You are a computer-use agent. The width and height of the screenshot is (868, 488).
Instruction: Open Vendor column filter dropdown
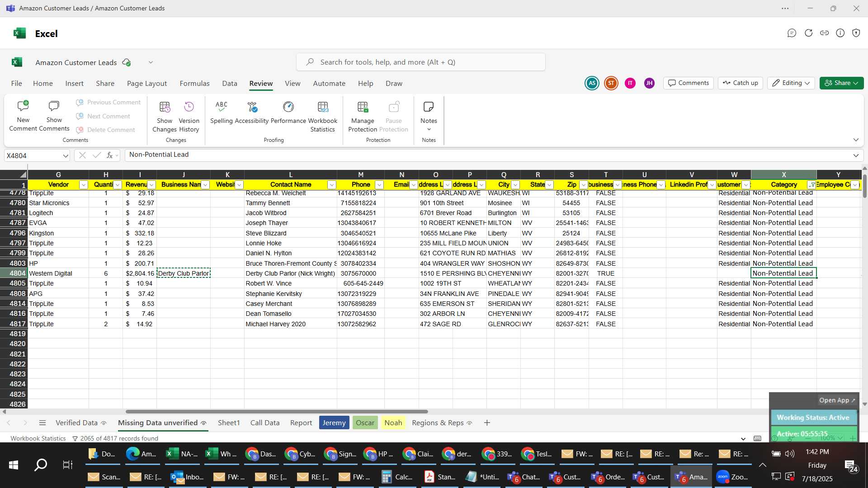click(83, 185)
